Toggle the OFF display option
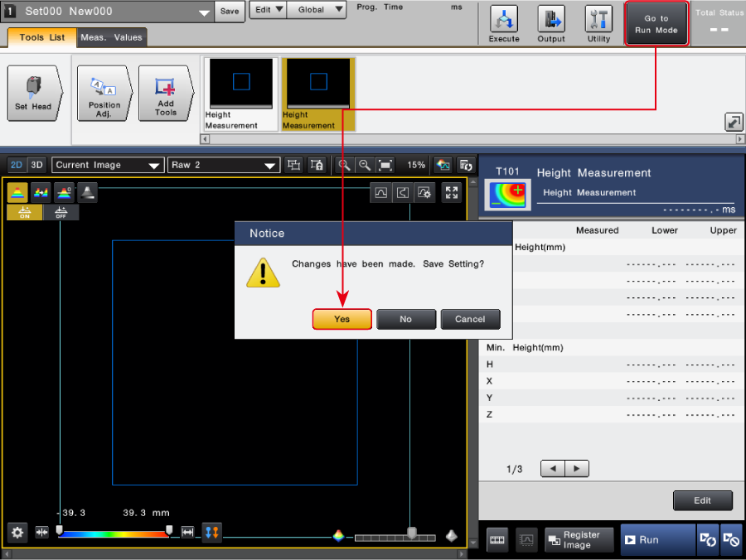 [61, 212]
